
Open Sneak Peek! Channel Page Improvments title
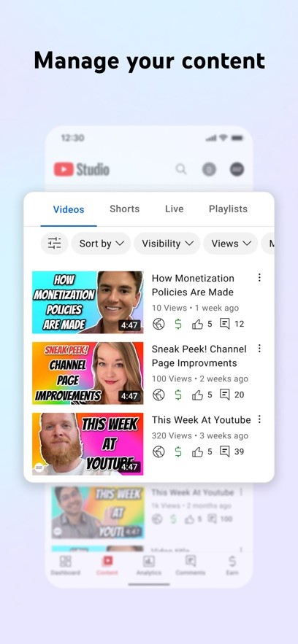199,356
